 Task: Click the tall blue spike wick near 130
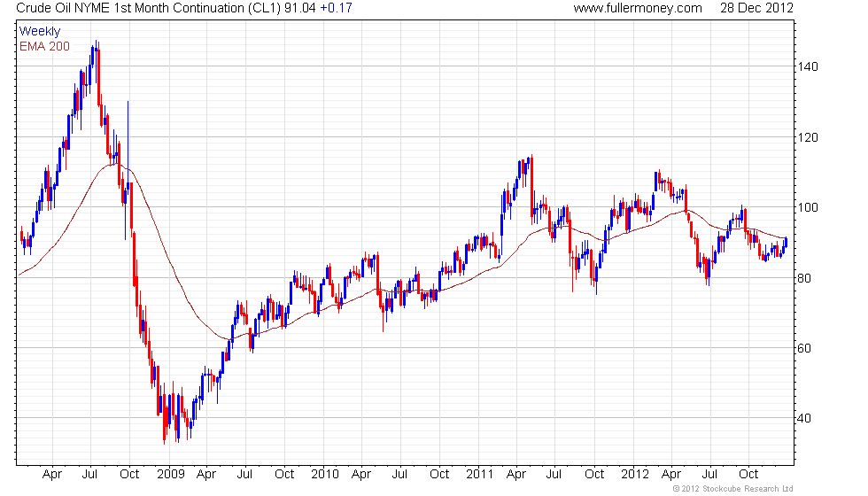point(128,124)
